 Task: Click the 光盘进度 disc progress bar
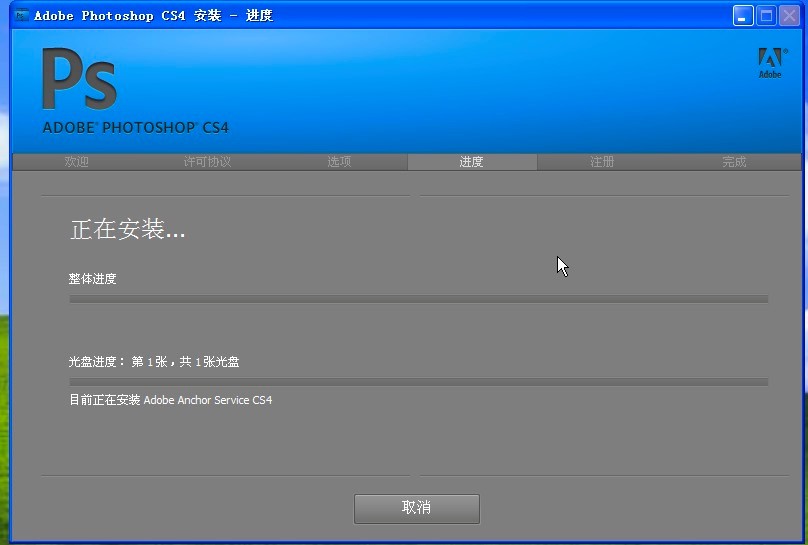418,382
